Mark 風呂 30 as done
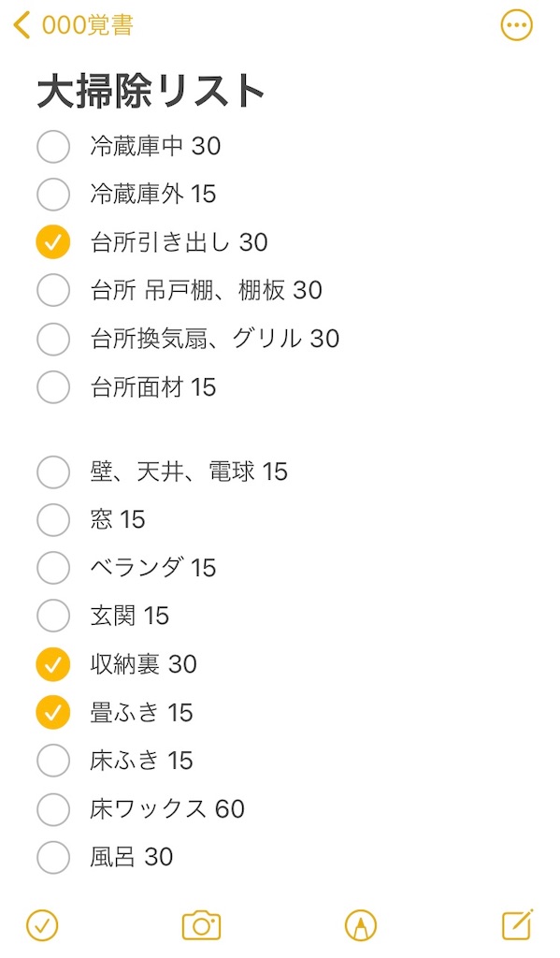 (x=53, y=857)
